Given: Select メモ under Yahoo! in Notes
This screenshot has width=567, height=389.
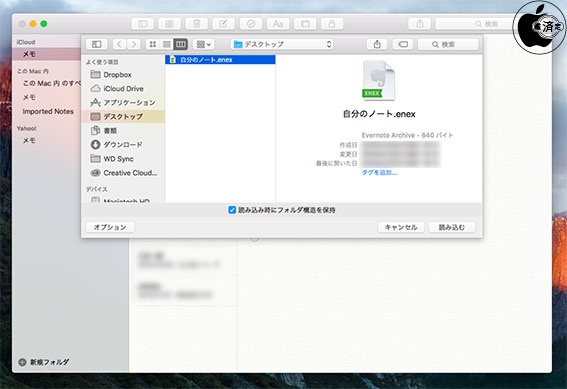Looking at the screenshot, I should coord(46,140).
